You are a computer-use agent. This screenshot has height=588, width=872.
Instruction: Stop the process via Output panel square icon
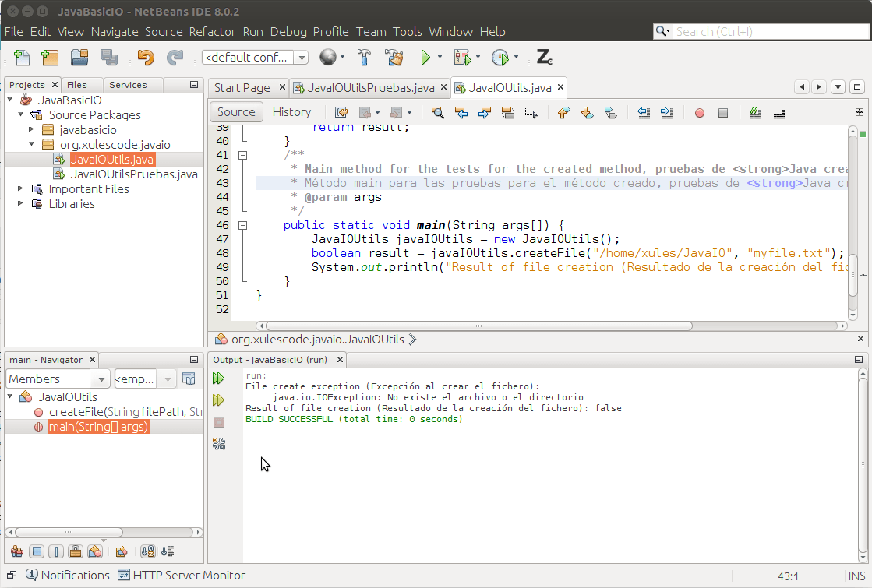click(219, 422)
